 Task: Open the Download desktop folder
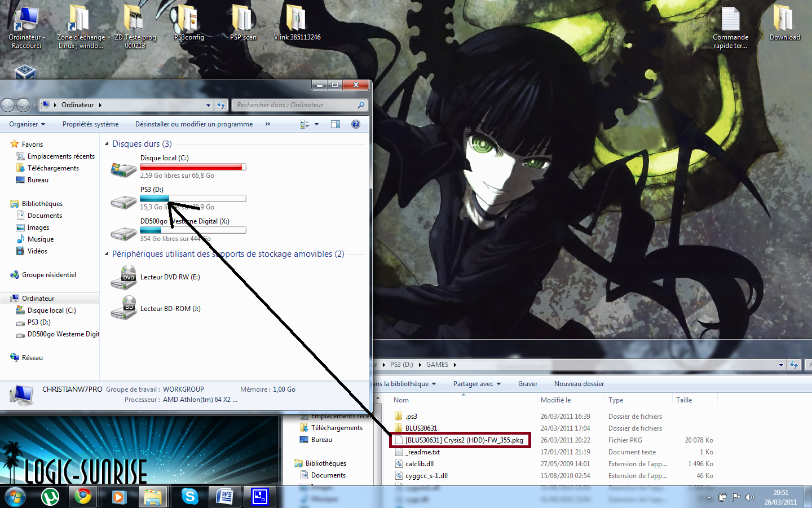tap(784, 23)
